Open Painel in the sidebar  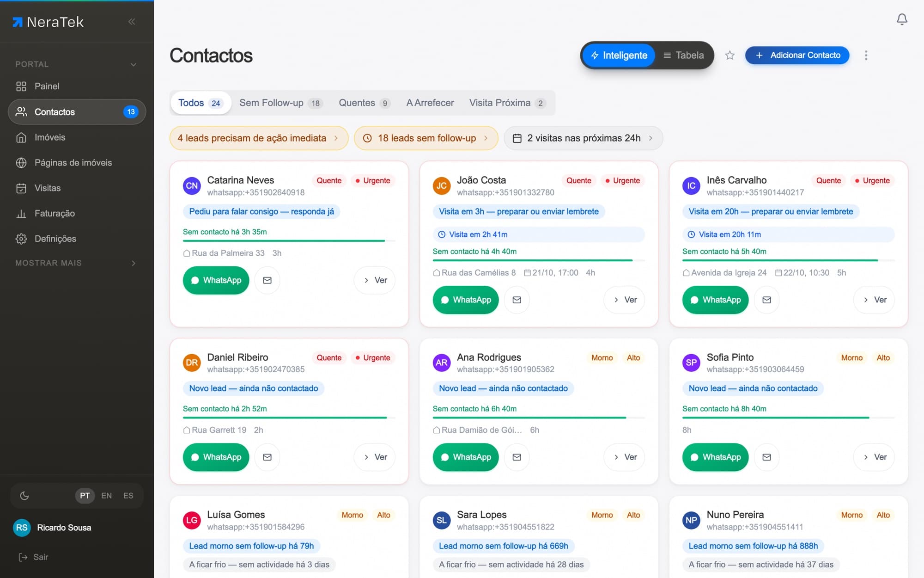[77, 86]
